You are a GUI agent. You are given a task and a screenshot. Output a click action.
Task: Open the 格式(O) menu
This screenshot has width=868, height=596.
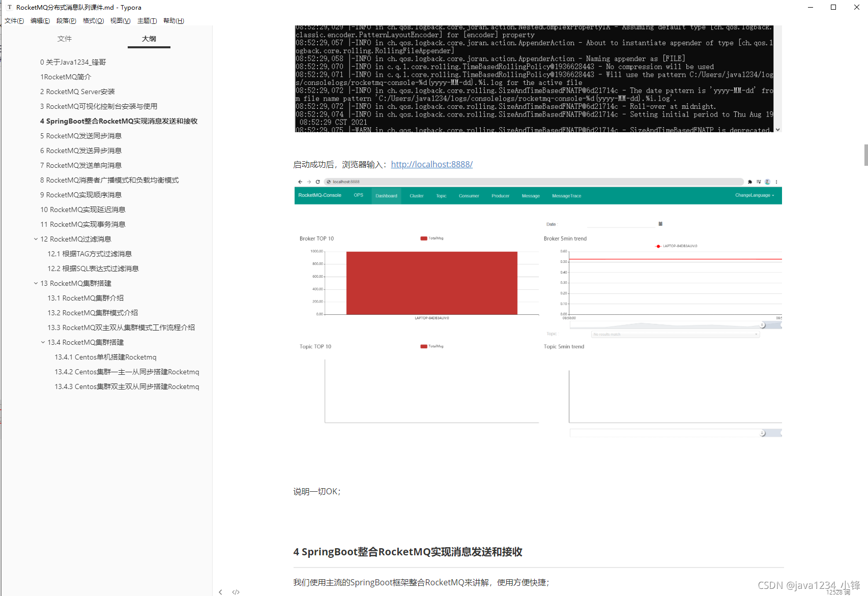[x=93, y=21]
